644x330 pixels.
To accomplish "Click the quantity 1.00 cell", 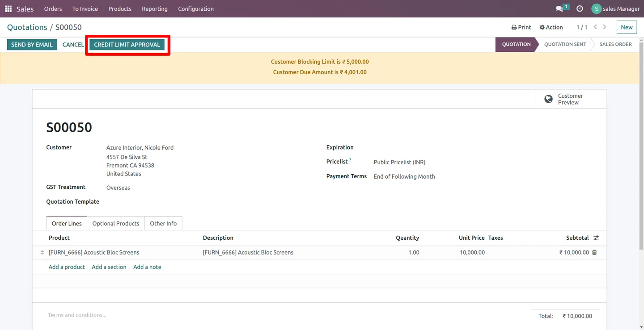I will click(x=414, y=253).
